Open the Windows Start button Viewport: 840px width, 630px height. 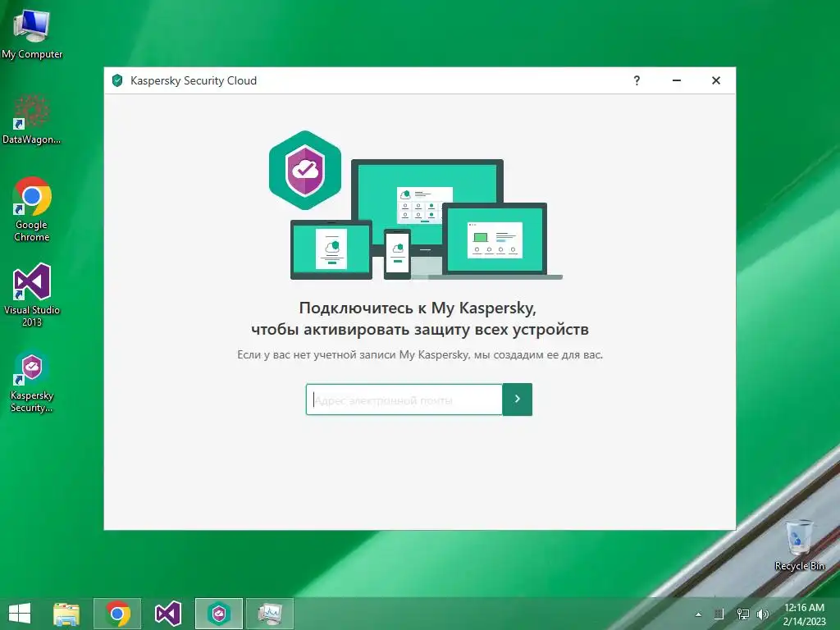click(20, 614)
